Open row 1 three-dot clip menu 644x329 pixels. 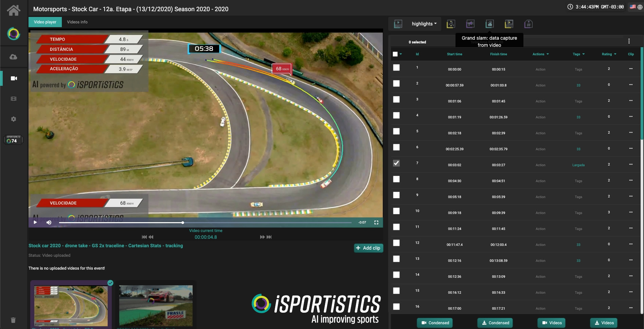pyautogui.click(x=631, y=69)
